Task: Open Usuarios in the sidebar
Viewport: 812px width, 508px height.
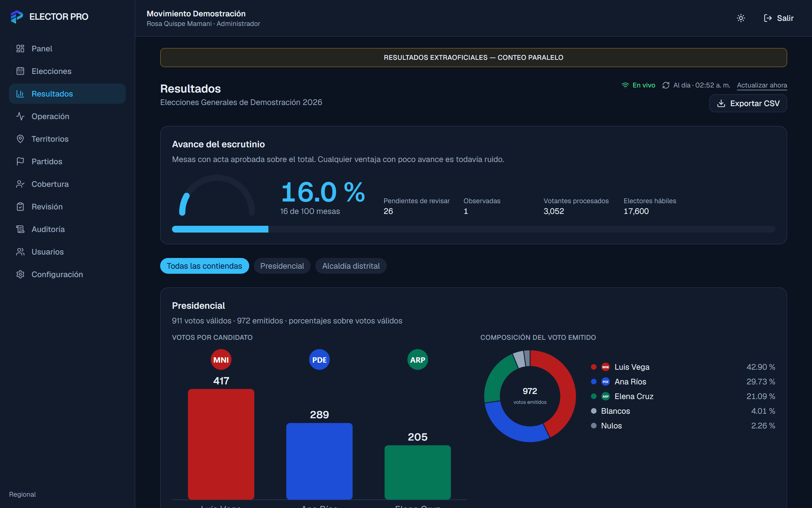Action: (67, 252)
